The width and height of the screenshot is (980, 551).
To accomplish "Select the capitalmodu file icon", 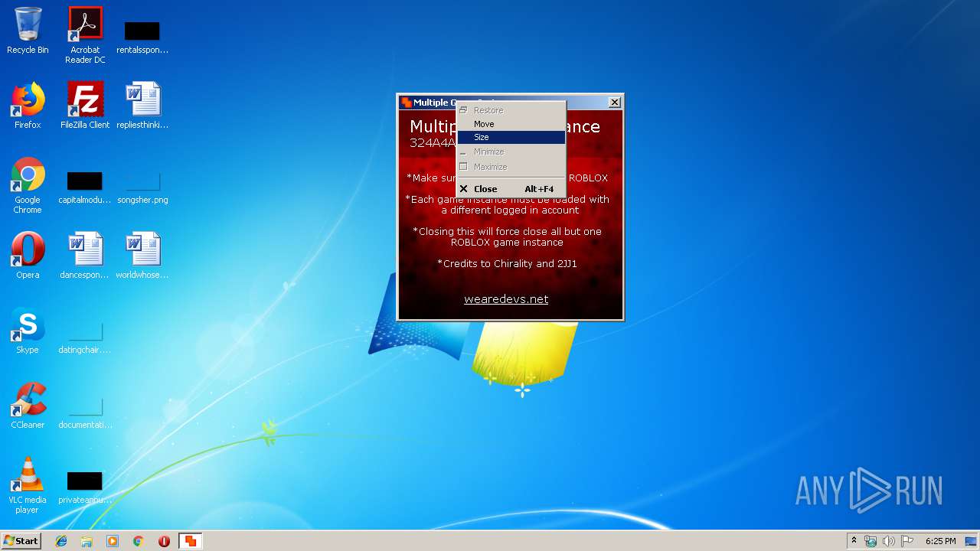I will [x=85, y=188].
